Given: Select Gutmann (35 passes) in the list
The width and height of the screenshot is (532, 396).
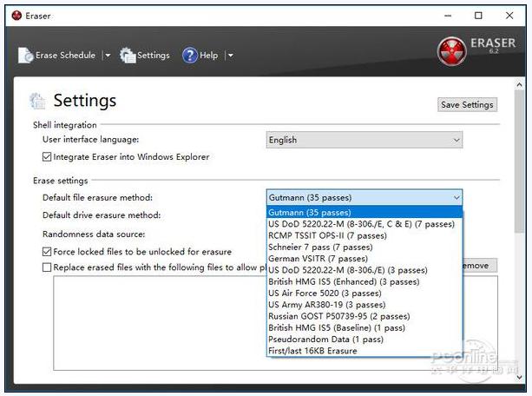Looking at the screenshot, I should (x=365, y=213).
